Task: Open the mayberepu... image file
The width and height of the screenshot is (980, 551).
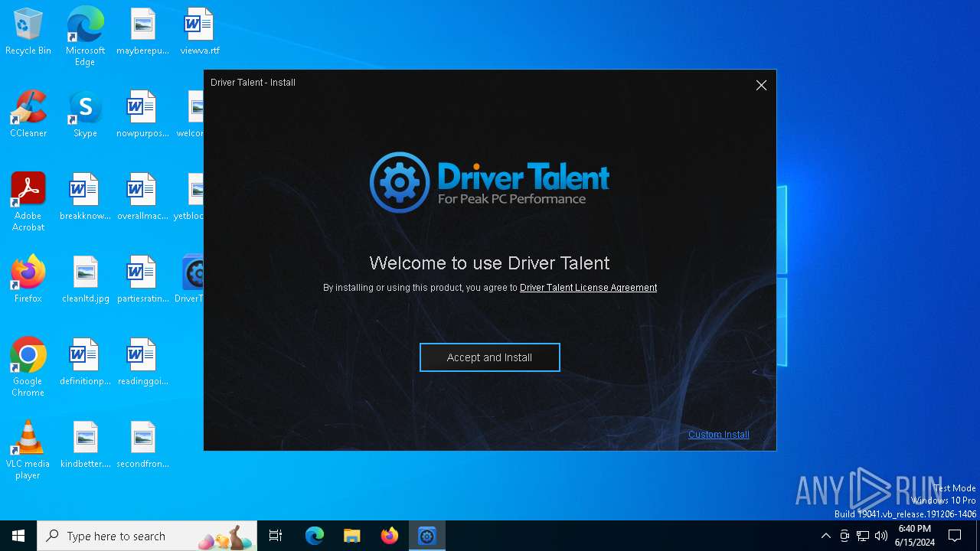Action: (x=142, y=32)
